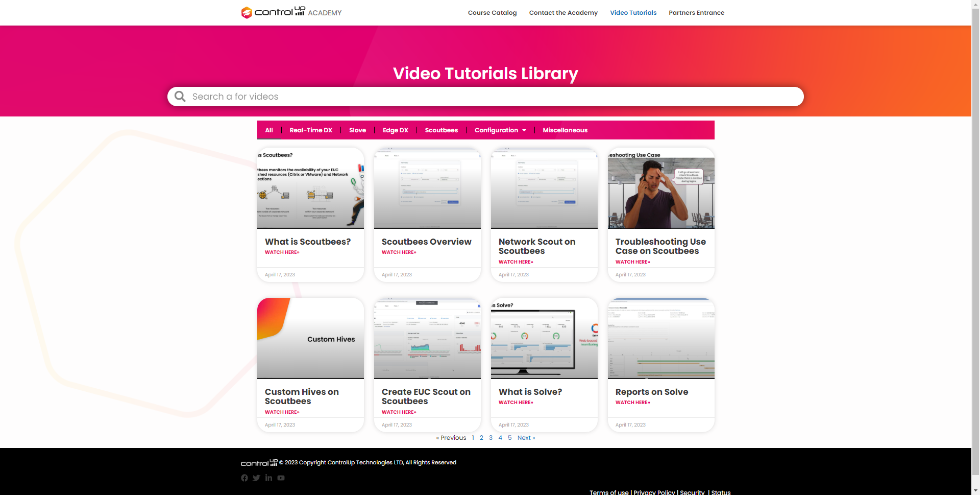Open Custom Hives thumbnail image
The image size is (980, 495).
coord(310,338)
